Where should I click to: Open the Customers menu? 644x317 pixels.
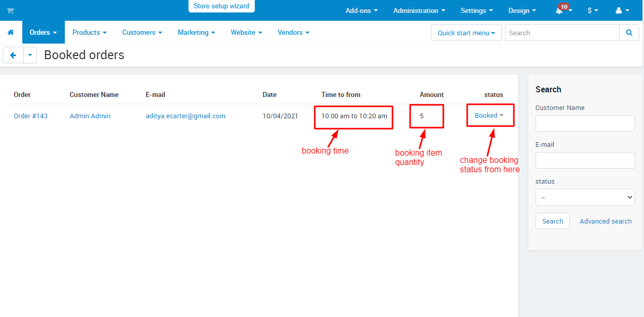coord(142,32)
